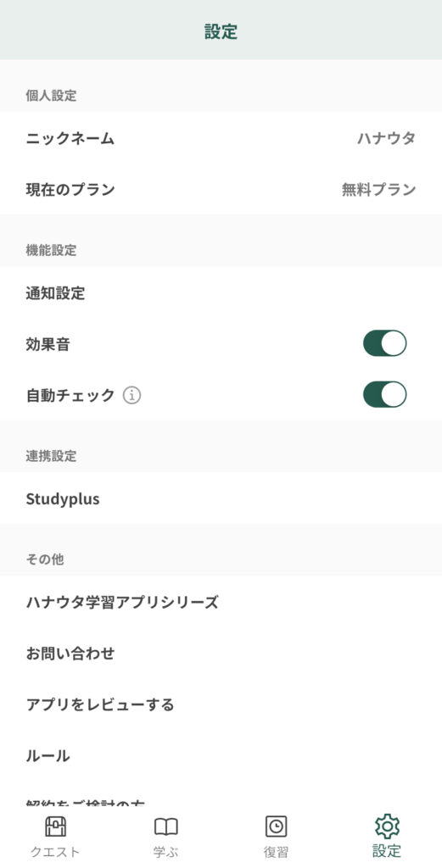442x868 pixels.
Task: Show info icon beside 自動チェック
Action: [x=131, y=395]
